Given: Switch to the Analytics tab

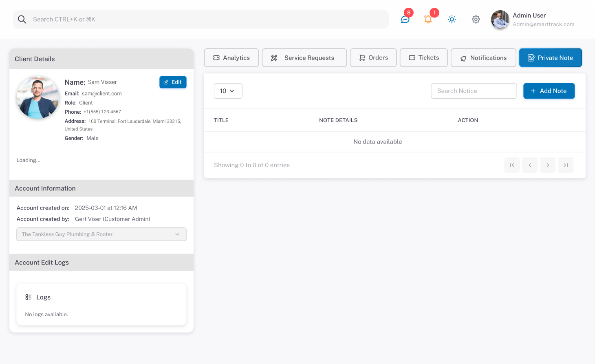Looking at the screenshot, I should pyautogui.click(x=231, y=58).
